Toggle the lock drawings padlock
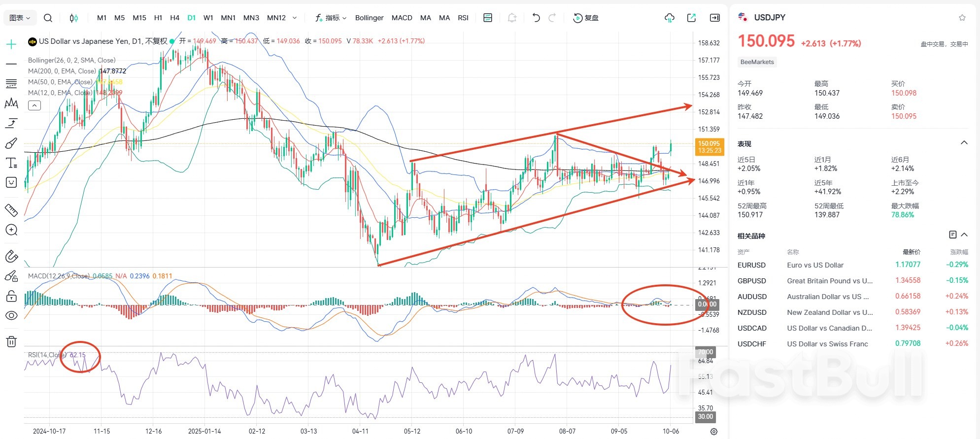Viewport: 980px width, 439px height. point(11,296)
